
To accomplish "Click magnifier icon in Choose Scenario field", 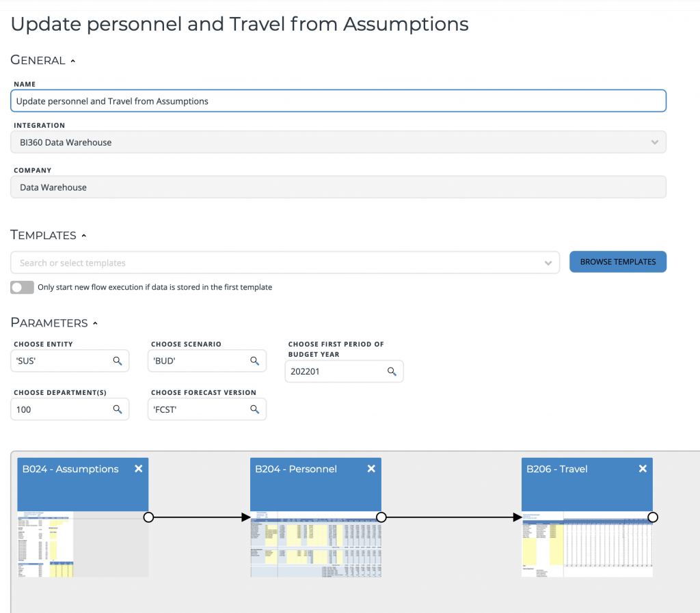I will coord(254,361).
